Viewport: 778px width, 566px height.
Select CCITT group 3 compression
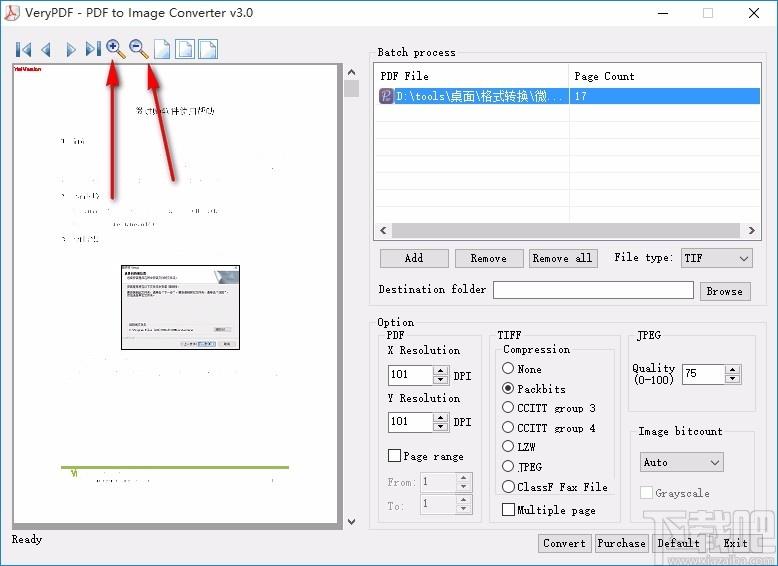coord(508,407)
